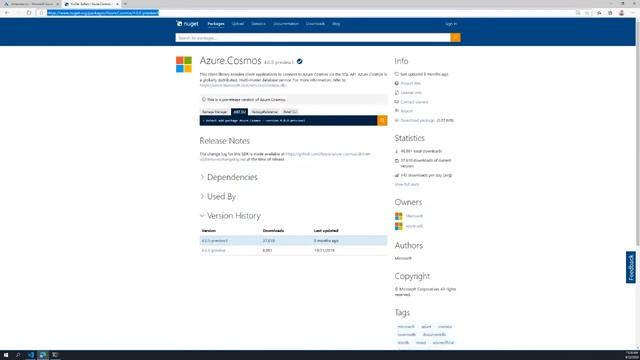Screen dimensions: 640x360
Task: Click the 'cosmosdb' tag
Action: [x=407, y=335]
